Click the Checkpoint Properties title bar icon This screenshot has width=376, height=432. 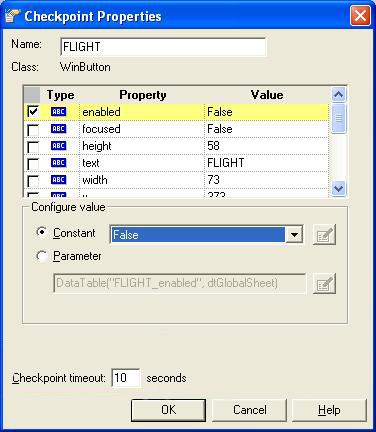tap(12, 16)
